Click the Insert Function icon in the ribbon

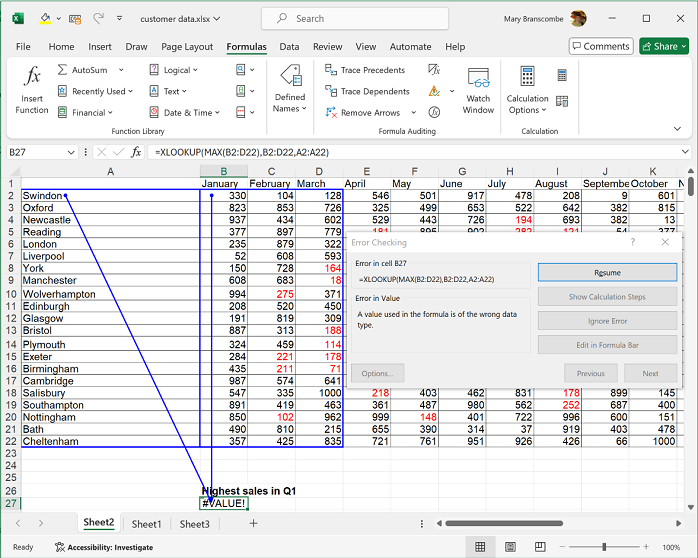[32, 88]
